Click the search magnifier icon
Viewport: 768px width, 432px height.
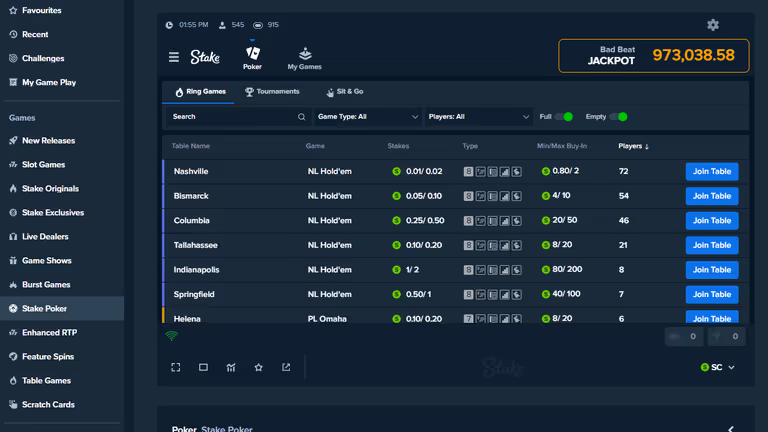coord(301,117)
